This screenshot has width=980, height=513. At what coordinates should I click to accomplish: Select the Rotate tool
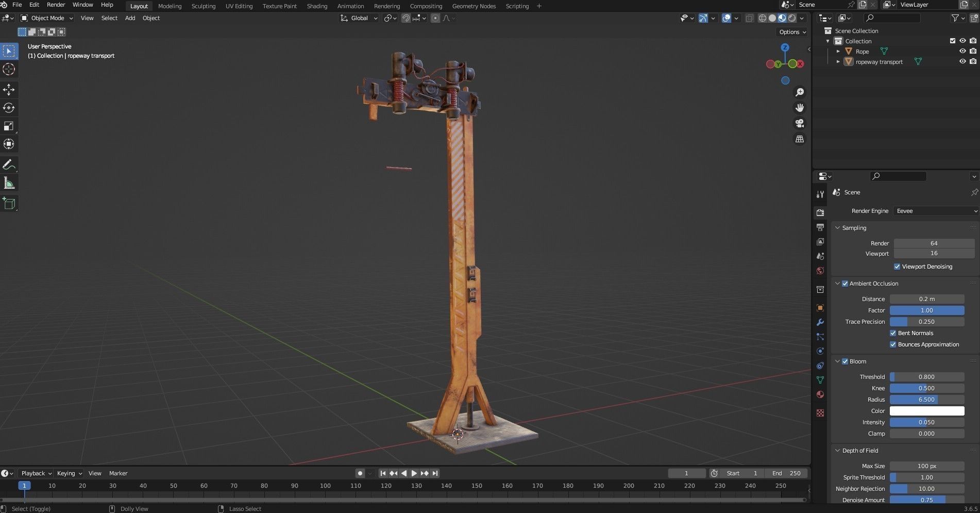9,108
